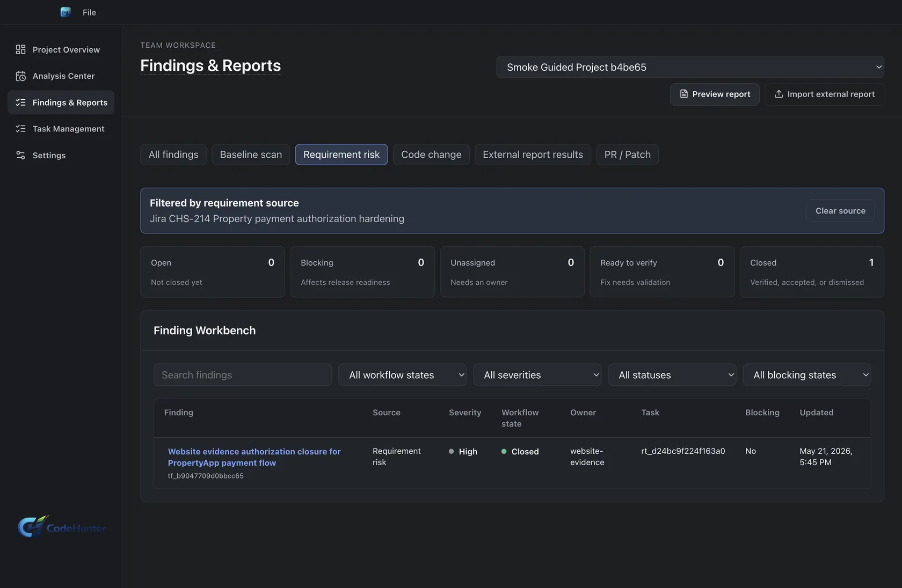Screen dimensions: 902x588
Task: Click the Workflow state column header
Action: [x=520, y=418]
